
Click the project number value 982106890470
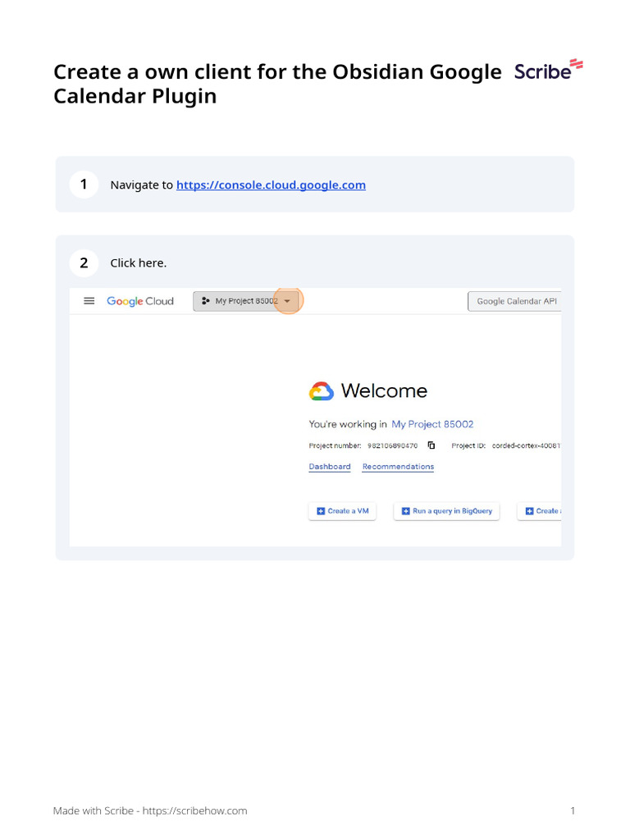(392, 445)
